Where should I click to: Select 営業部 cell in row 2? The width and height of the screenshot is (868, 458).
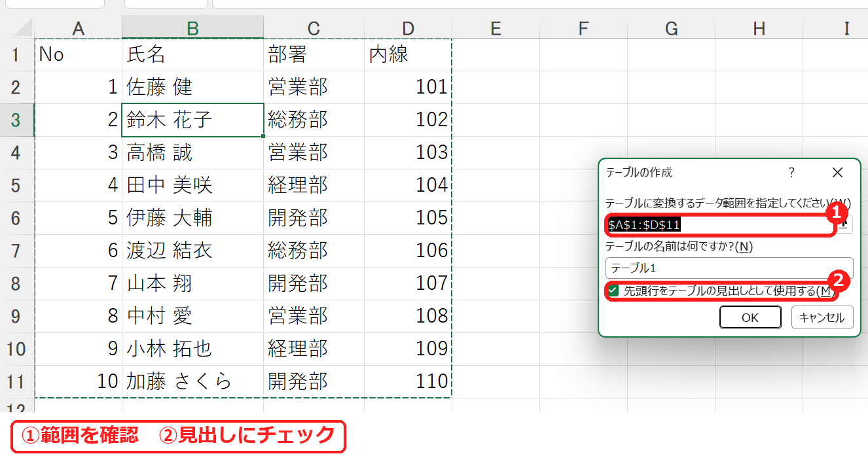[x=314, y=87]
